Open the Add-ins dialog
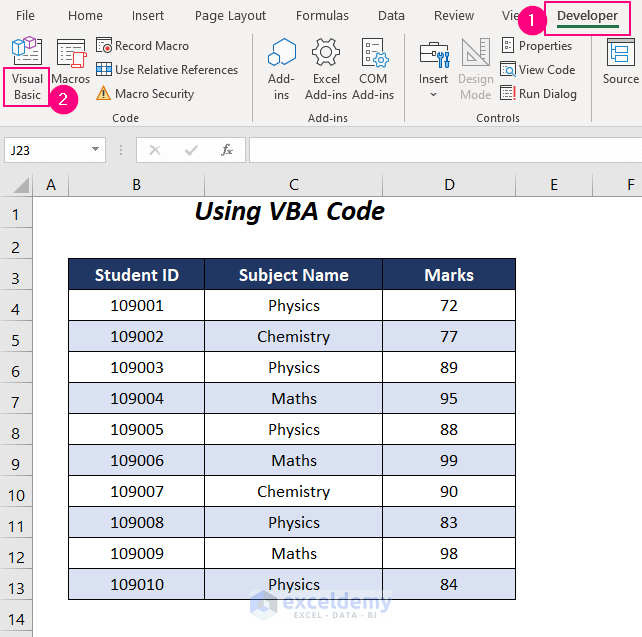 pos(281,70)
